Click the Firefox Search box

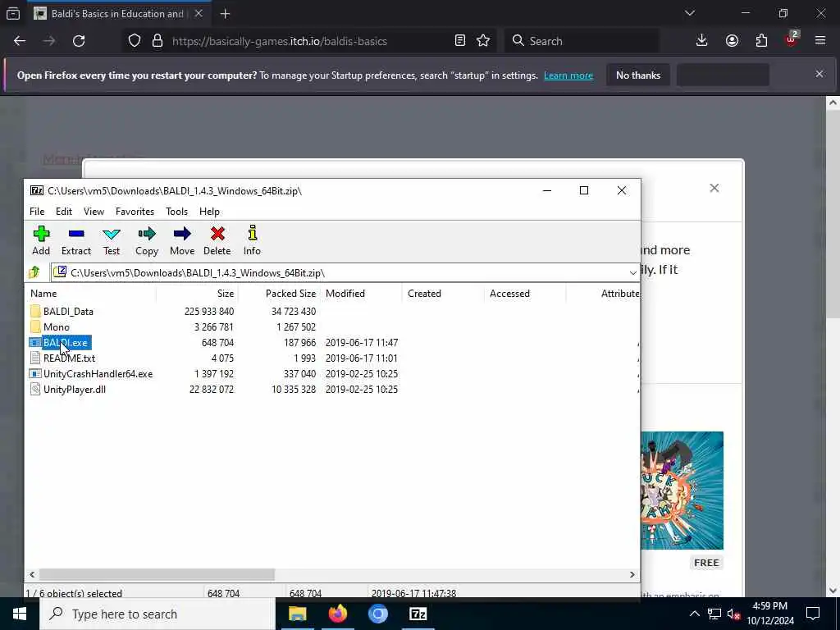[582, 41]
